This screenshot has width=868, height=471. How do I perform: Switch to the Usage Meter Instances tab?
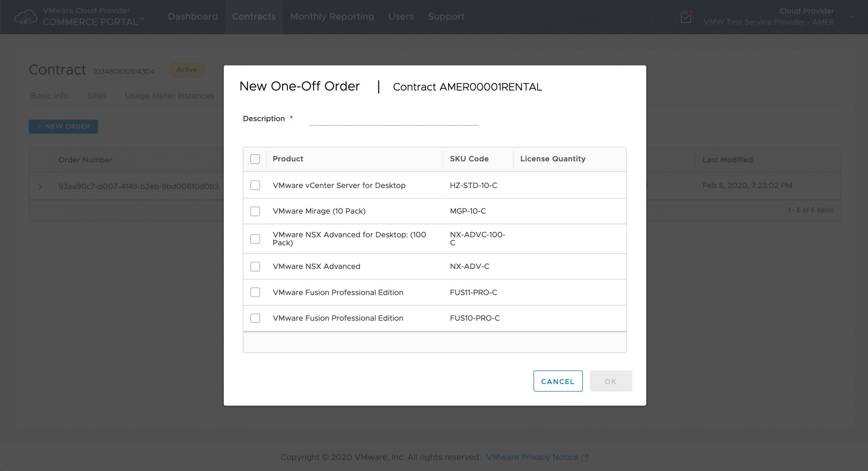pos(170,96)
